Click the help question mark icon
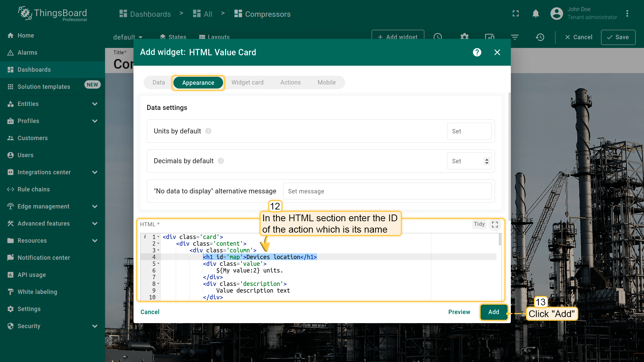 click(477, 52)
